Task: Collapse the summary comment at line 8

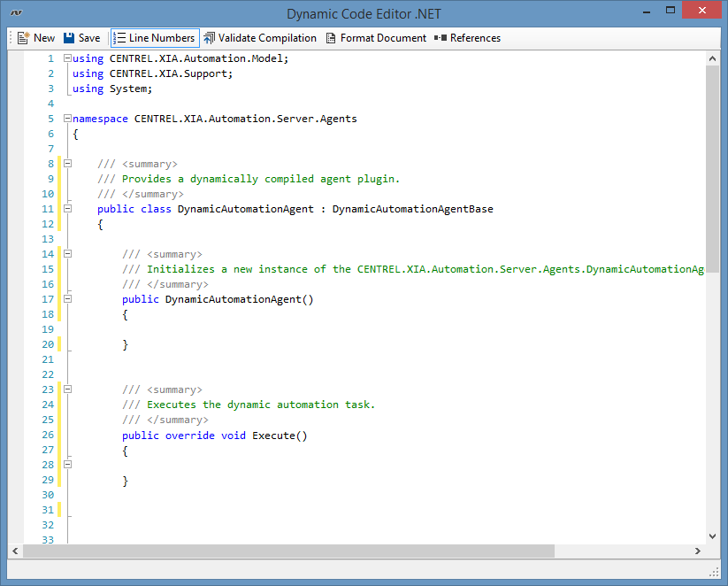Action: 67,164
